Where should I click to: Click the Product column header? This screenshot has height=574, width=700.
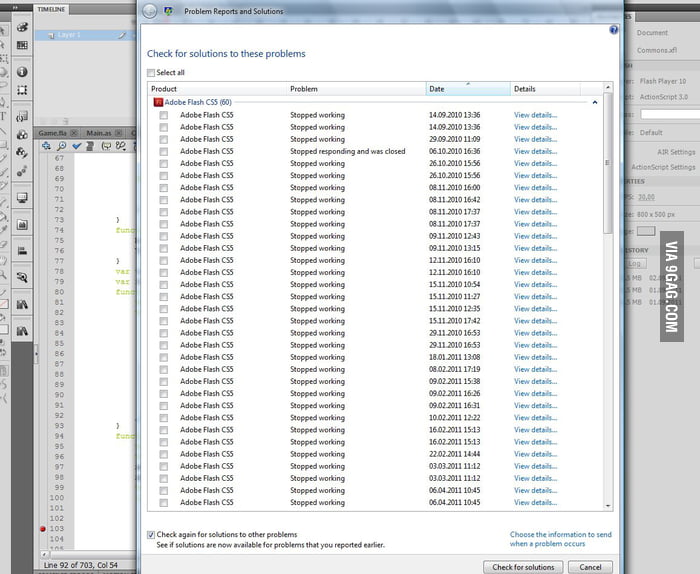pyautogui.click(x=216, y=89)
